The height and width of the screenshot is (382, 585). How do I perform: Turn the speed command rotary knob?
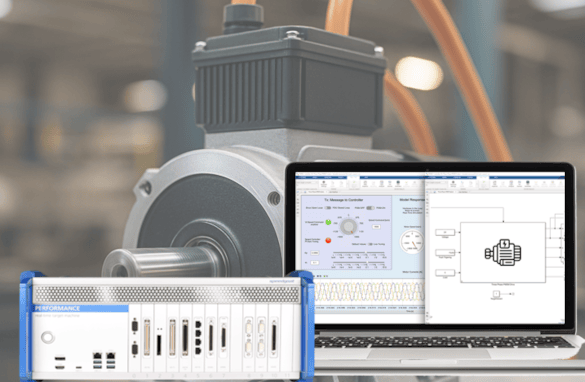pos(349,226)
